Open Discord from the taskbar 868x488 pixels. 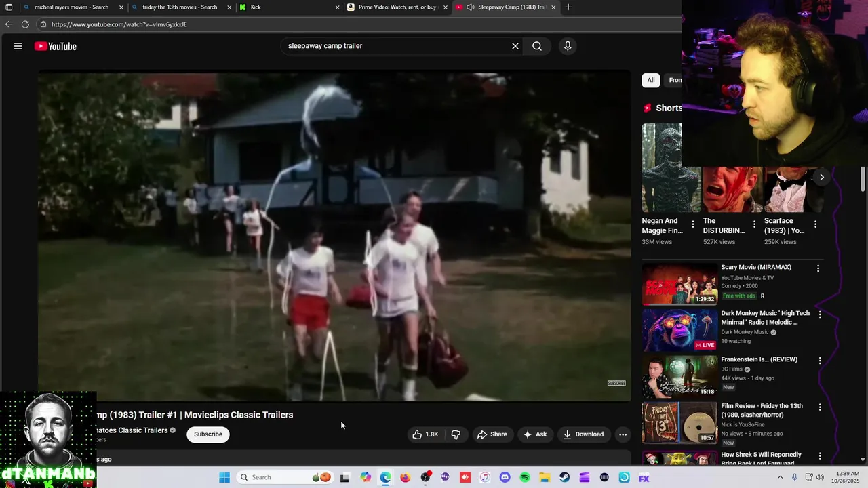click(505, 477)
